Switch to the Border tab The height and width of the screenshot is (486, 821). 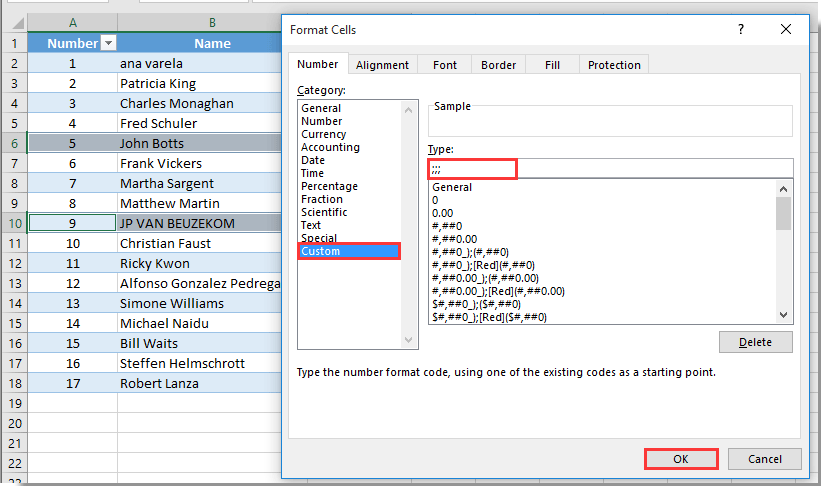point(498,65)
